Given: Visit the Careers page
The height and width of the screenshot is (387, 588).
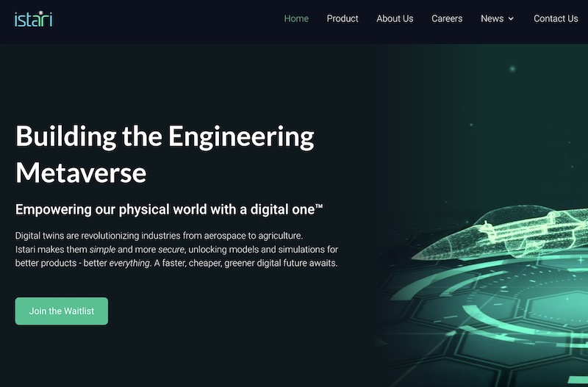Looking at the screenshot, I should click(447, 18).
